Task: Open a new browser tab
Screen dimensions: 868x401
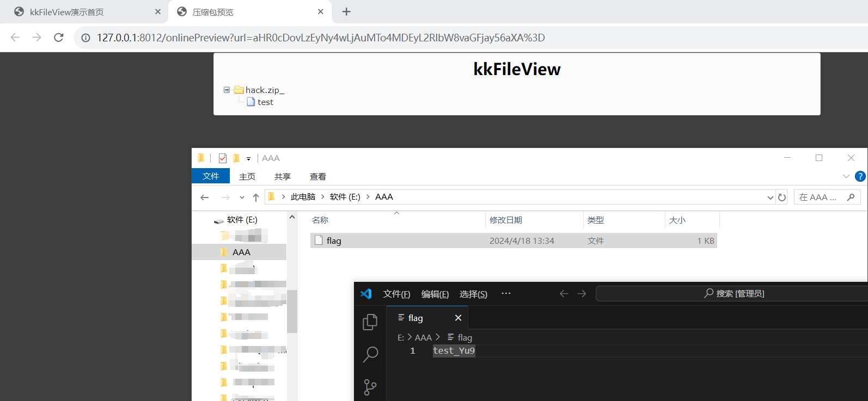Action: click(x=346, y=11)
